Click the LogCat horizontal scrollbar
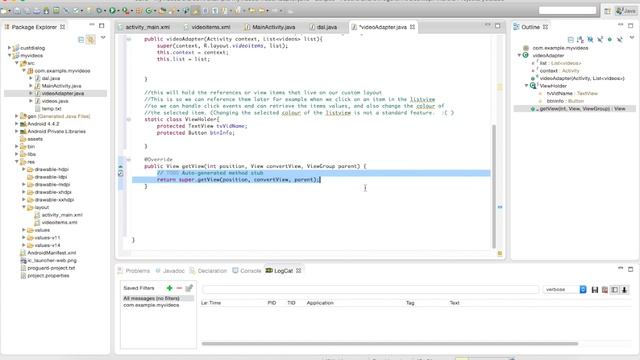The width and height of the screenshot is (640, 360). pos(390,344)
